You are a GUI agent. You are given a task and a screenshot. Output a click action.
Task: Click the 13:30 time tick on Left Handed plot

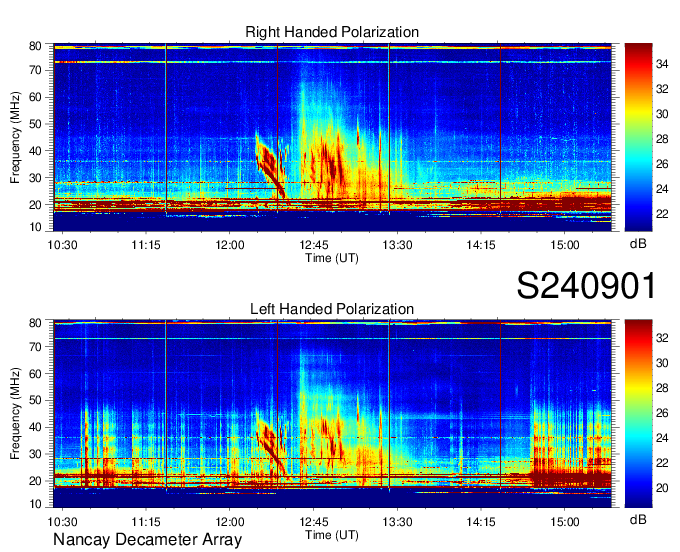(x=397, y=522)
